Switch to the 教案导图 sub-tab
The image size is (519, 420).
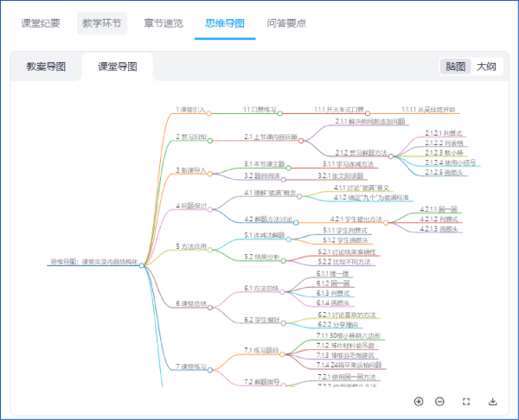coord(46,67)
